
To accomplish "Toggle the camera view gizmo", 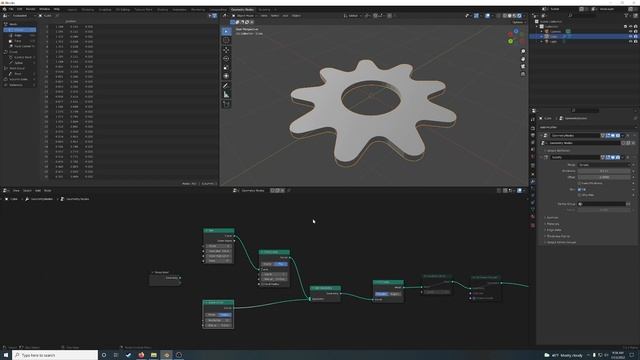I will (x=523, y=66).
